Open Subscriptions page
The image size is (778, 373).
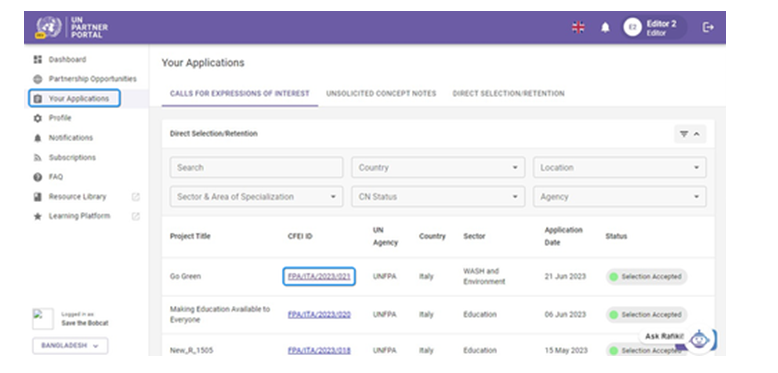pyautogui.click(x=72, y=158)
